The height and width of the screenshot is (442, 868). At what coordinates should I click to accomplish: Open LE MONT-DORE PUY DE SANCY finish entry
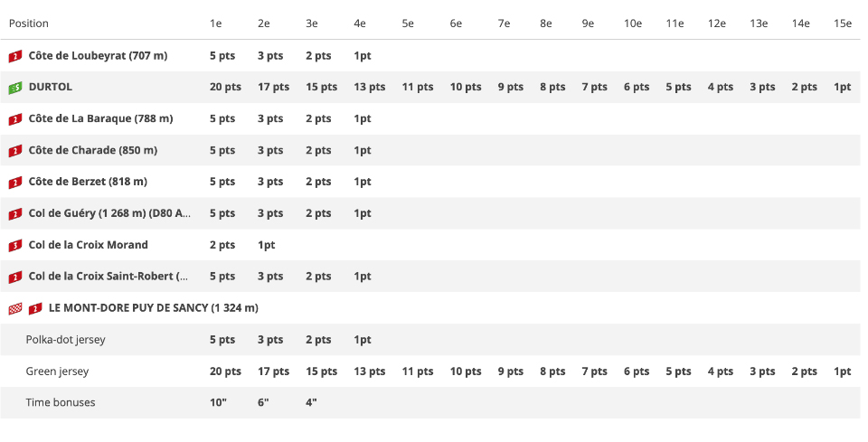(x=154, y=308)
